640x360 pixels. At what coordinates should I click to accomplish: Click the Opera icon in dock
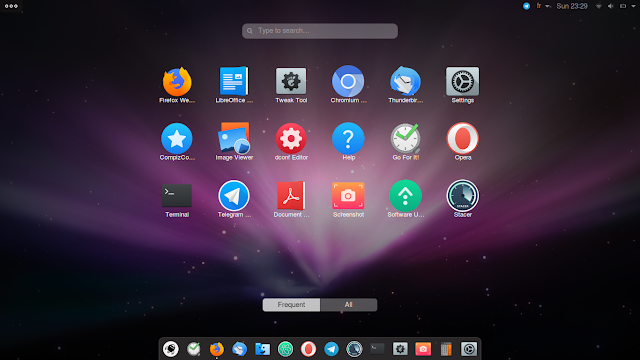(309, 349)
